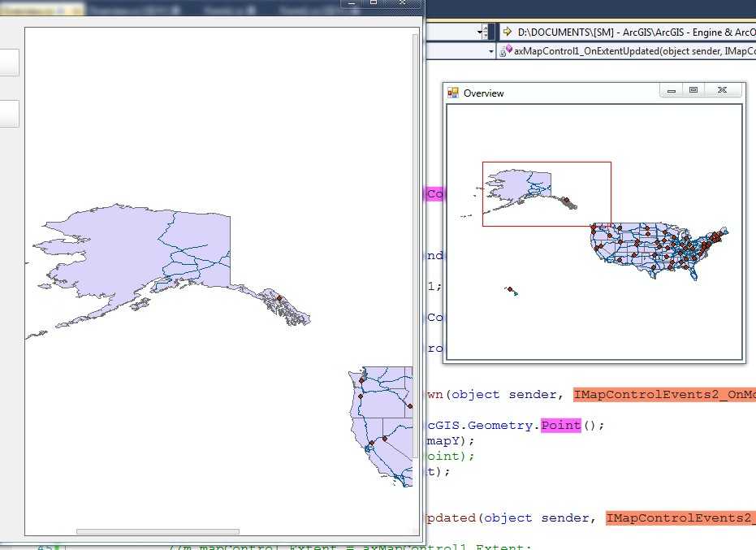Click the upper blank button on left panel
Image resolution: width=756 pixels, height=550 pixels.
click(x=9, y=63)
